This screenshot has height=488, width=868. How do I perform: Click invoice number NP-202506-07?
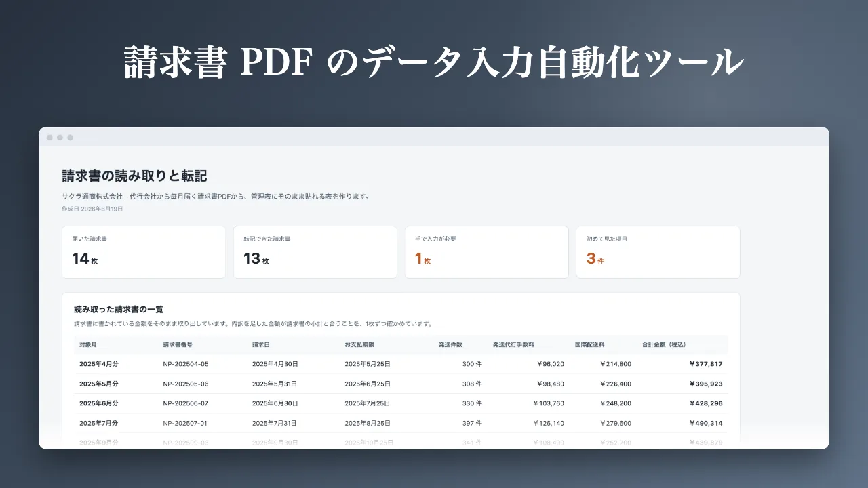[x=186, y=403]
